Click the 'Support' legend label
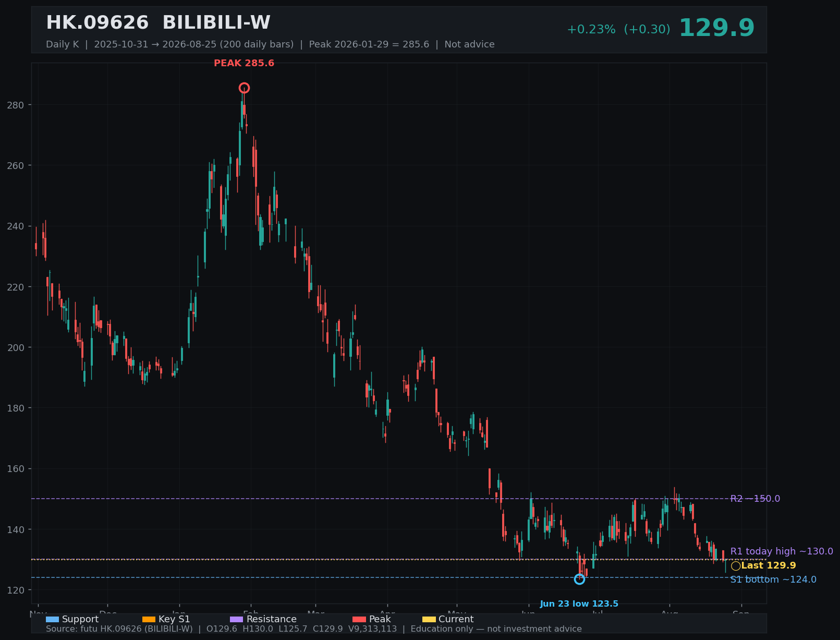Screen dimensions: 840x640 (x=80, y=619)
